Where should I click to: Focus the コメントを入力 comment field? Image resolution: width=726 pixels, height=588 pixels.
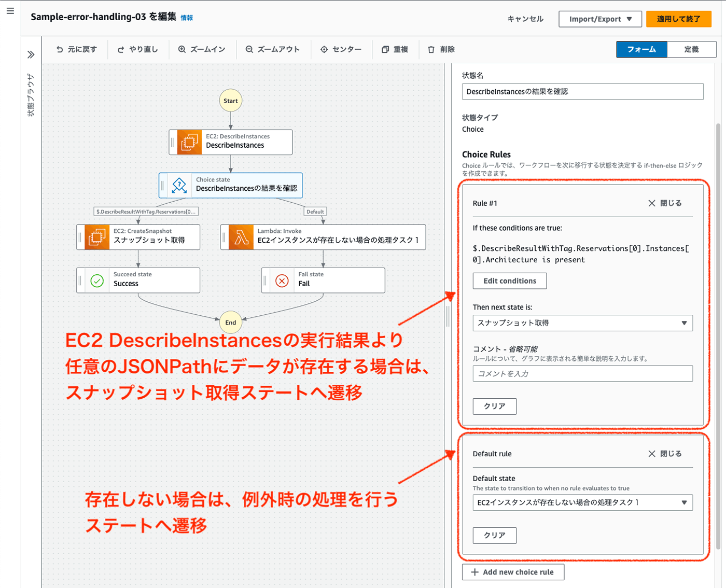pos(582,373)
